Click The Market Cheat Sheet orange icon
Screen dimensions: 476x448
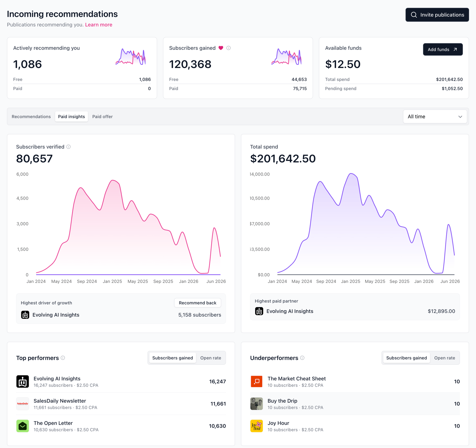[x=257, y=381]
